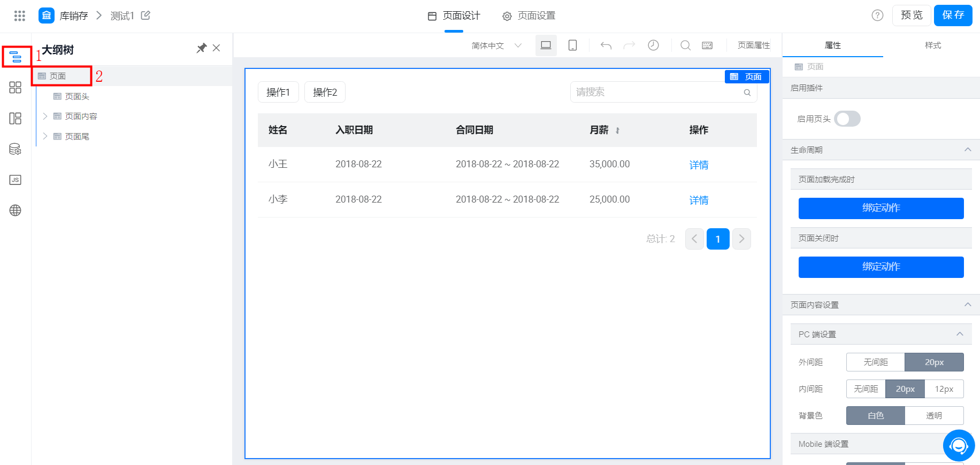Click the 操作2 button
The width and height of the screenshot is (980, 465).
pos(325,92)
